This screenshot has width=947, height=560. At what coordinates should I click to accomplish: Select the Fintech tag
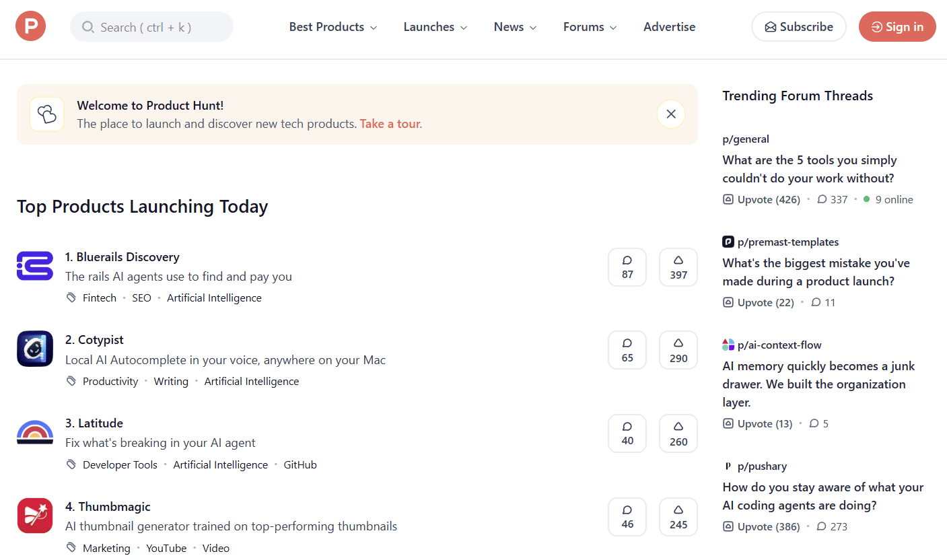[100, 297]
